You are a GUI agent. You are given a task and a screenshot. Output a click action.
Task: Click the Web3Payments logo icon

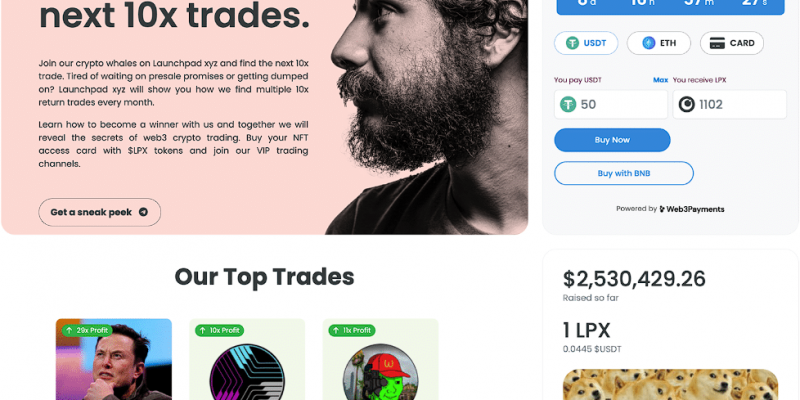click(662, 209)
